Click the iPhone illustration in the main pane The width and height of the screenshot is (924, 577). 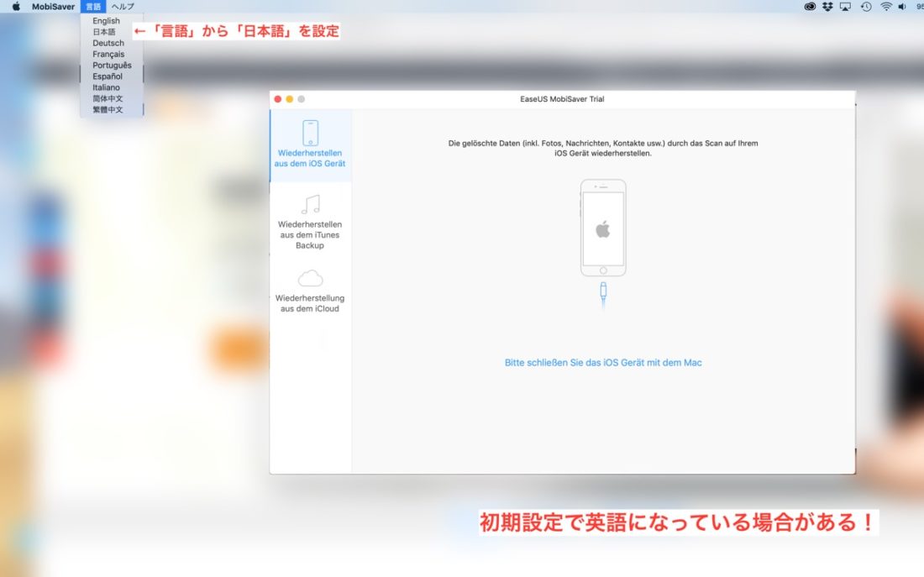[603, 228]
